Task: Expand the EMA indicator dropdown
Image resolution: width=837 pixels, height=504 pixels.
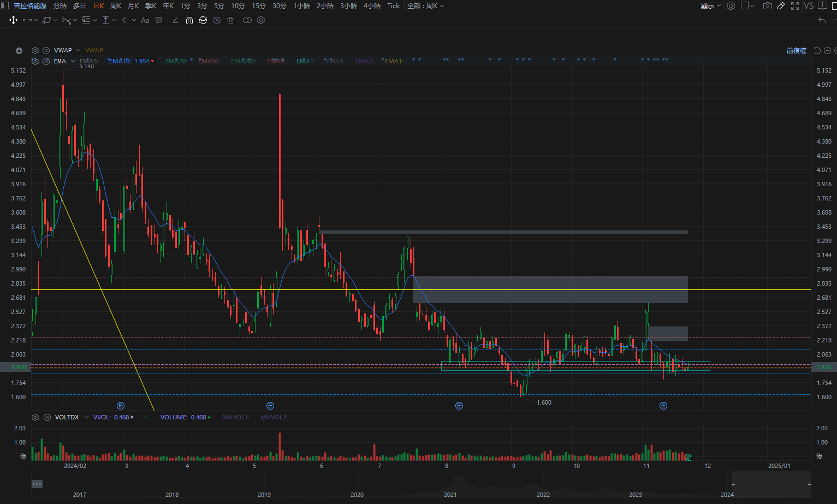Action: (73, 61)
